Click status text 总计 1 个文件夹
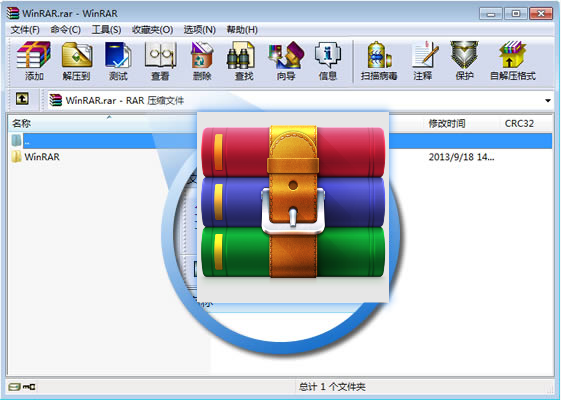Viewport: 561px width, 400px height. 332,387
